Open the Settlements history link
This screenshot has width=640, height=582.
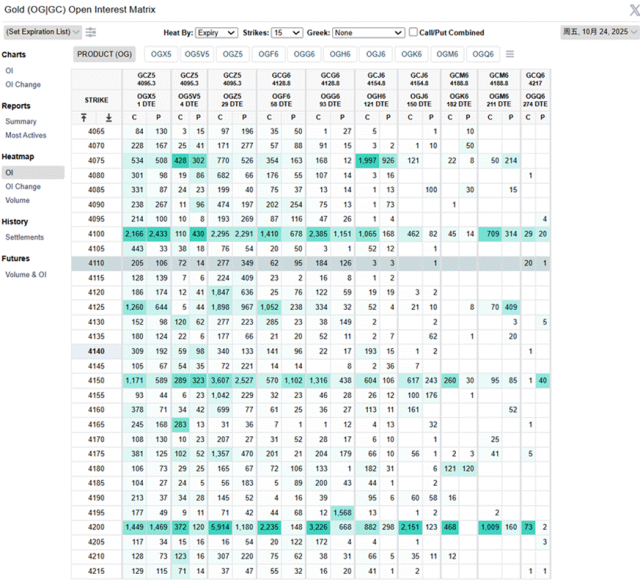tap(25, 237)
